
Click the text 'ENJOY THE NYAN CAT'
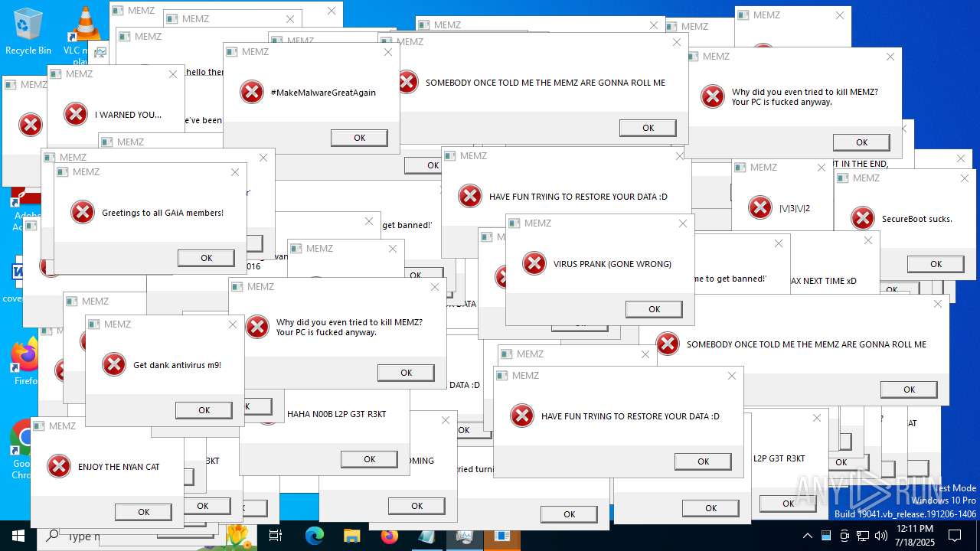pos(119,467)
